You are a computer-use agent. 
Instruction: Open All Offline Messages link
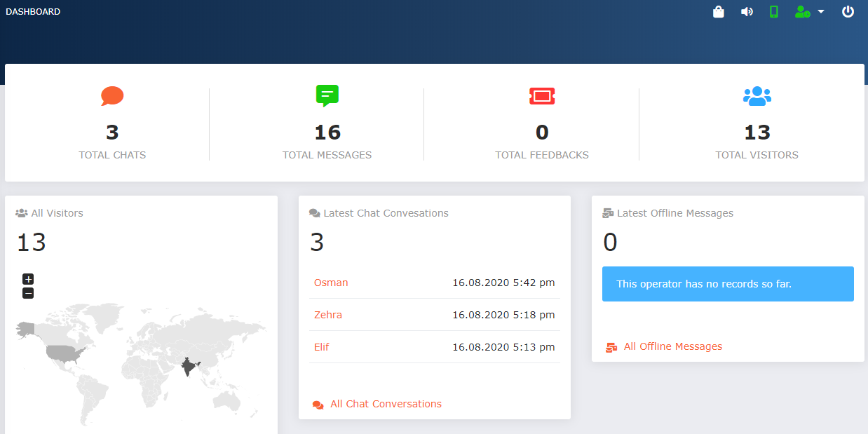672,346
